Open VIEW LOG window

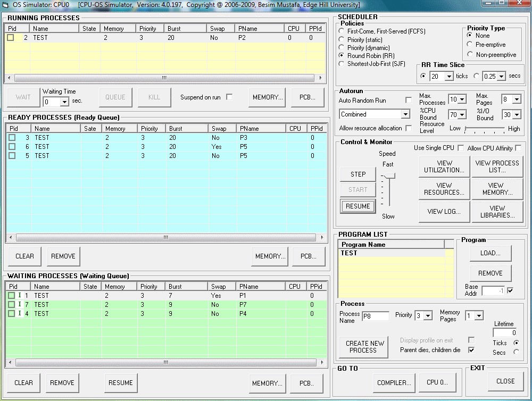pos(444,212)
